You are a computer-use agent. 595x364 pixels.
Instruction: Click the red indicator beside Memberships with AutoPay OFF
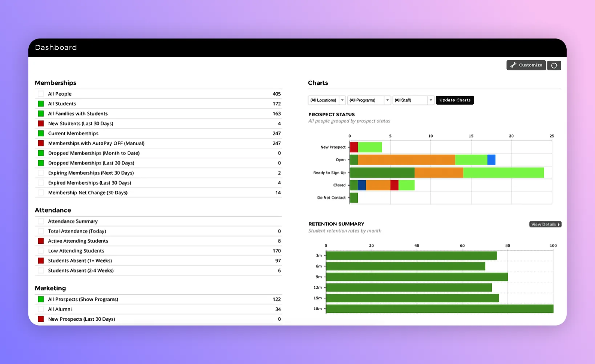(40, 143)
